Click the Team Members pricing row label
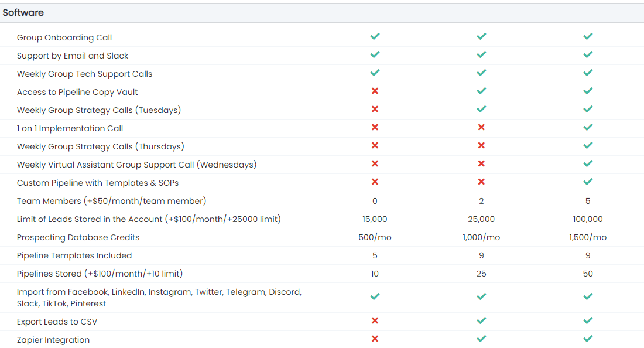This screenshot has height=348, width=644. (x=111, y=201)
